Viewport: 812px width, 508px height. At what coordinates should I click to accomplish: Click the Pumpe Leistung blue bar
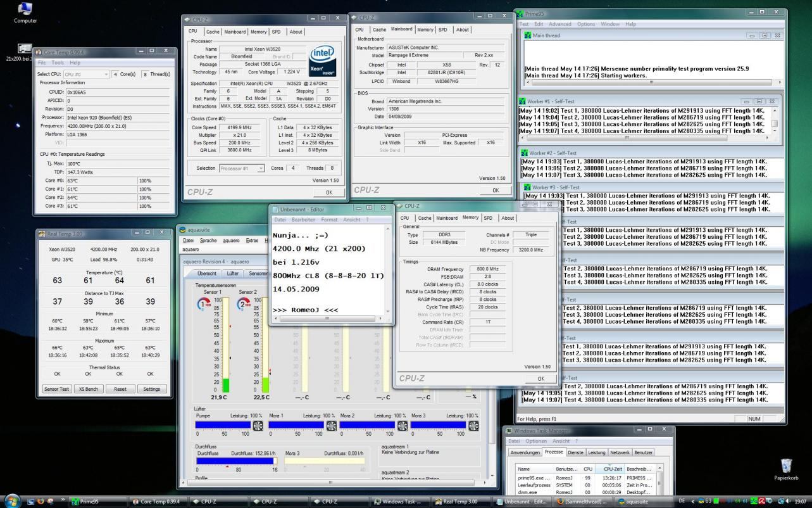pyautogui.click(x=223, y=426)
